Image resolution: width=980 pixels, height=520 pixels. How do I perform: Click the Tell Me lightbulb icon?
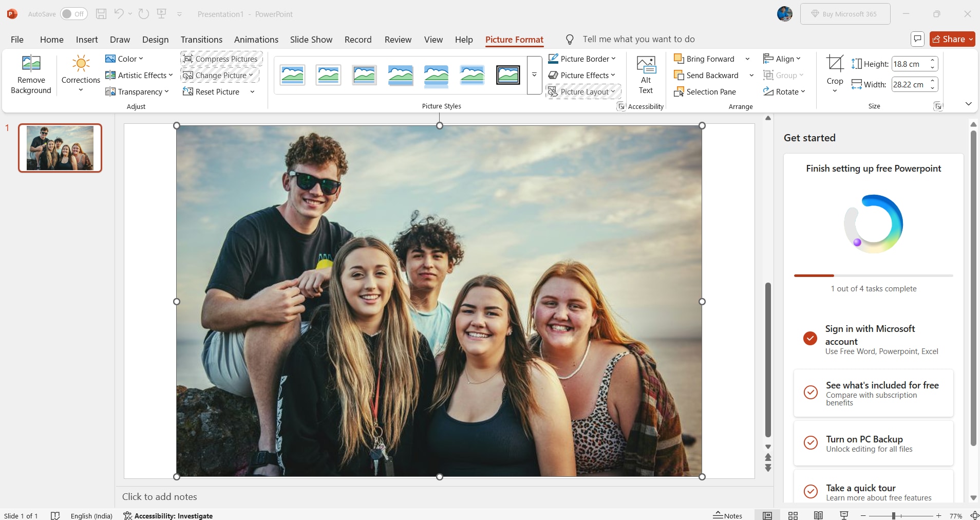(570, 40)
